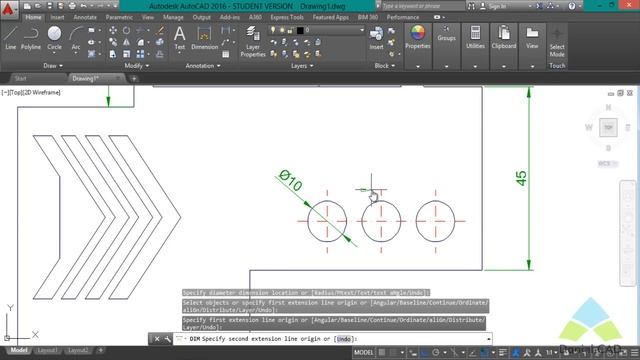
Task: Toggle layer freeze sun icon
Action: [x=282, y=30]
